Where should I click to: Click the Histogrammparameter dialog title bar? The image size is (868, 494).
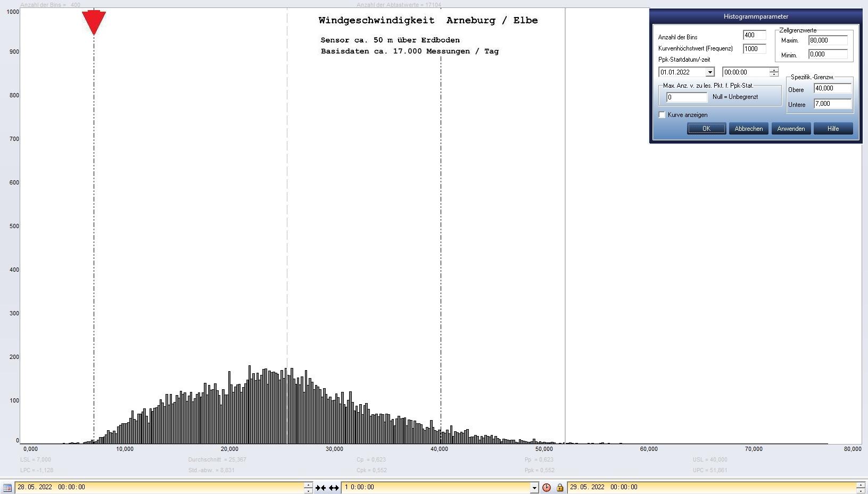point(756,16)
